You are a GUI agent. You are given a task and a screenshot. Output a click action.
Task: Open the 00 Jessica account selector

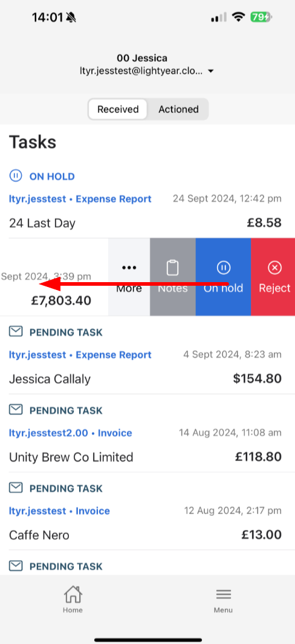147,65
